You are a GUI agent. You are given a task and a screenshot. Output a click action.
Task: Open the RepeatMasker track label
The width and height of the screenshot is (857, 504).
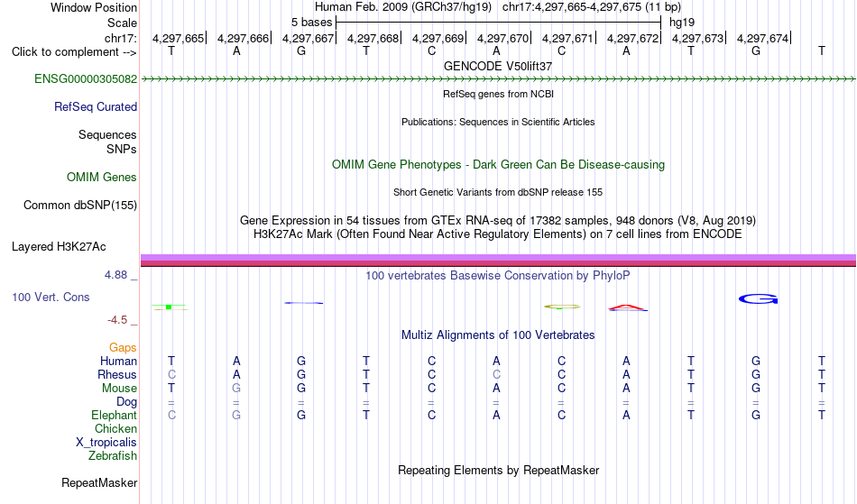[99, 482]
